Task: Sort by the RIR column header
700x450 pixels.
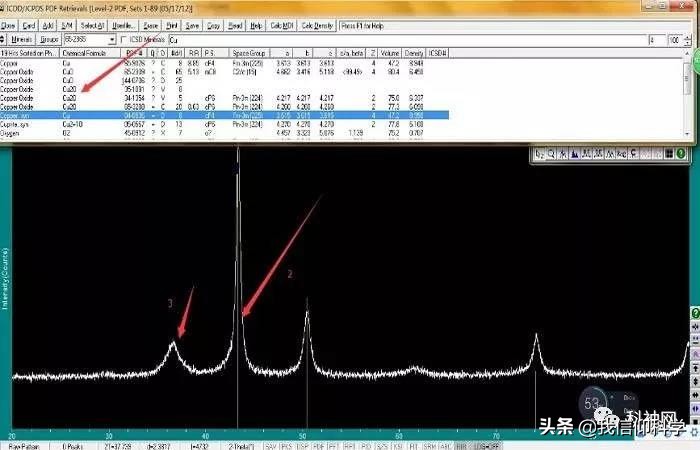Action: [193, 53]
